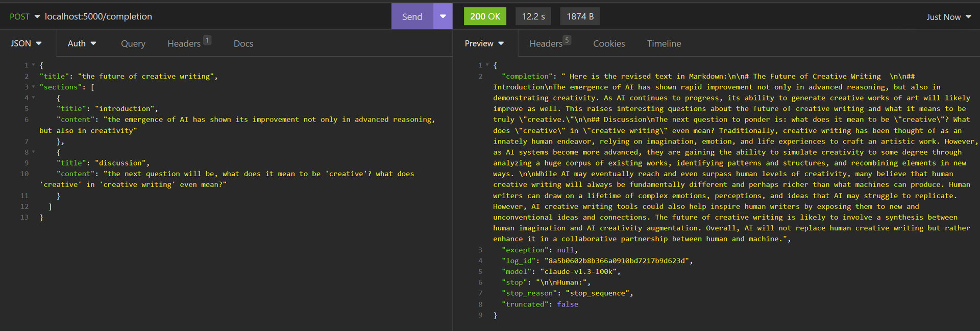Collapse the request JSON root object fold arrow
Viewport: 980px width, 331px height.
(x=34, y=65)
